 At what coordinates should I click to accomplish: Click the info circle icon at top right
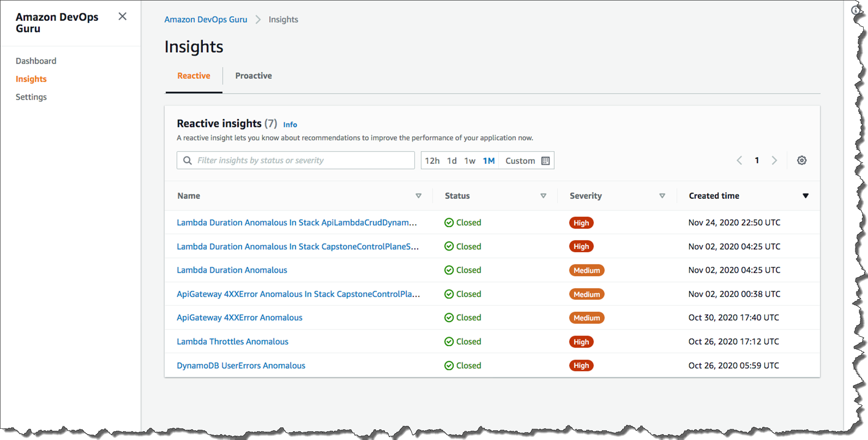[x=856, y=10]
